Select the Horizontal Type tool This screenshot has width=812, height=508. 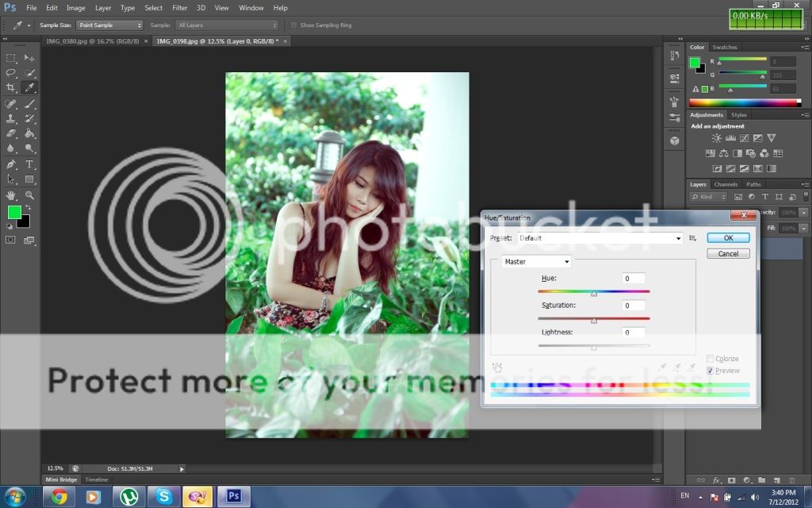(x=29, y=164)
